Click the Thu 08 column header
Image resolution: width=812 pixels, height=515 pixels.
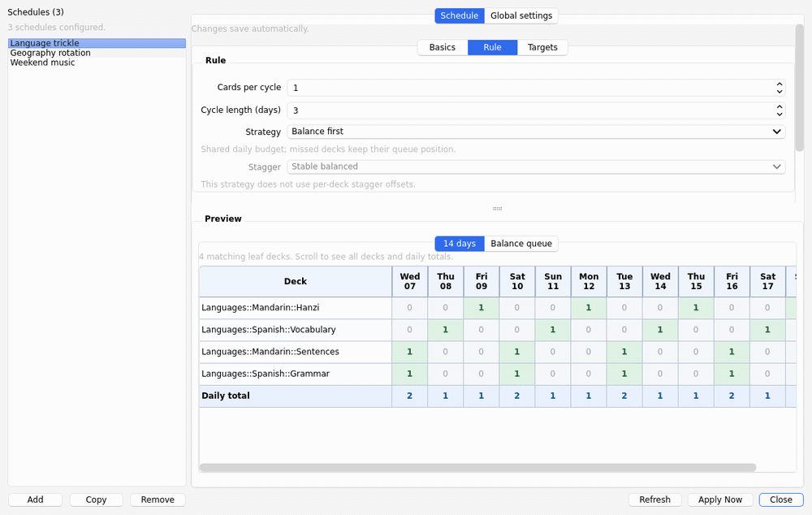click(445, 281)
